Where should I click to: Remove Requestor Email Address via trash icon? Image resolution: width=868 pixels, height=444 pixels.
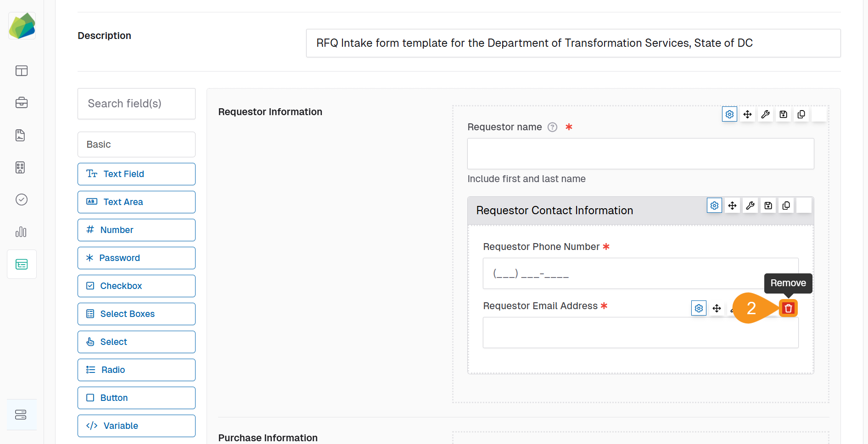click(788, 308)
